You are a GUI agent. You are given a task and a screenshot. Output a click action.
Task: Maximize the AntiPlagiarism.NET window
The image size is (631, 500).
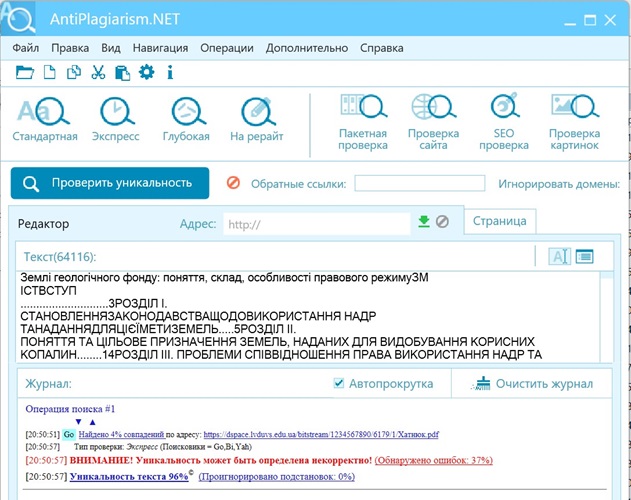(x=590, y=20)
